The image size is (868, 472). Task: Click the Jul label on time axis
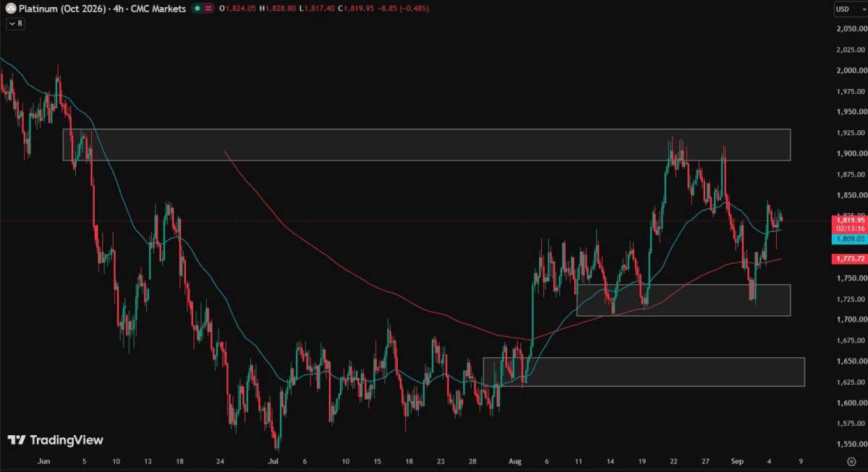coord(273,460)
